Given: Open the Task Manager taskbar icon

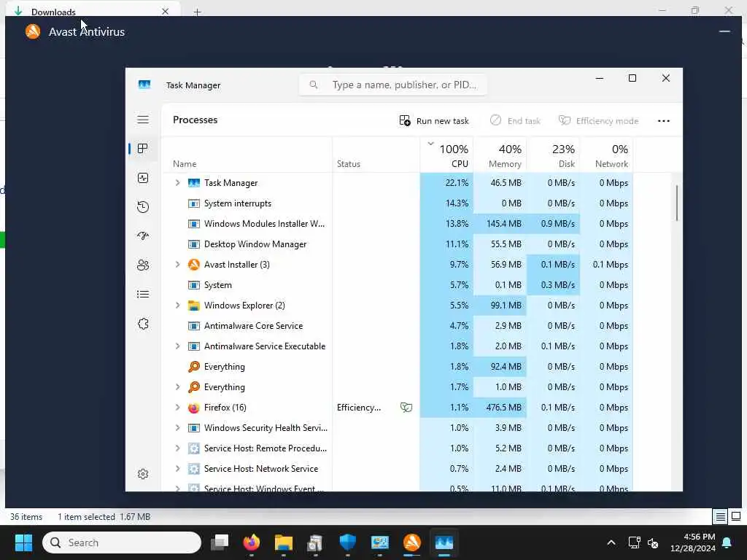Looking at the screenshot, I should coord(444,542).
